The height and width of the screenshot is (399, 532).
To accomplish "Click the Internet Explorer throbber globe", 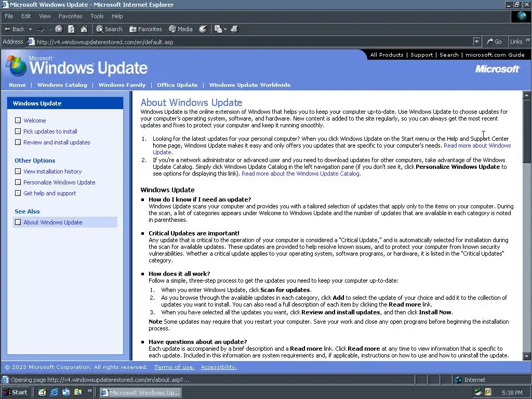I will (522, 16).
